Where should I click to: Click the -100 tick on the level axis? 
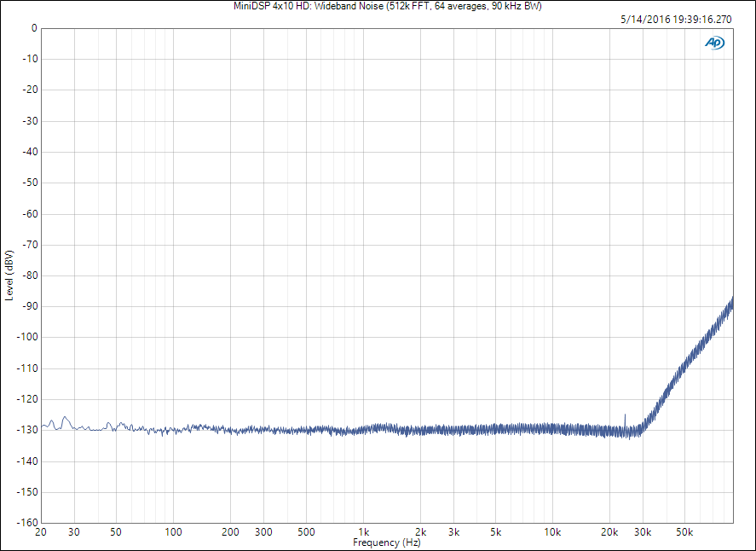click(x=27, y=337)
